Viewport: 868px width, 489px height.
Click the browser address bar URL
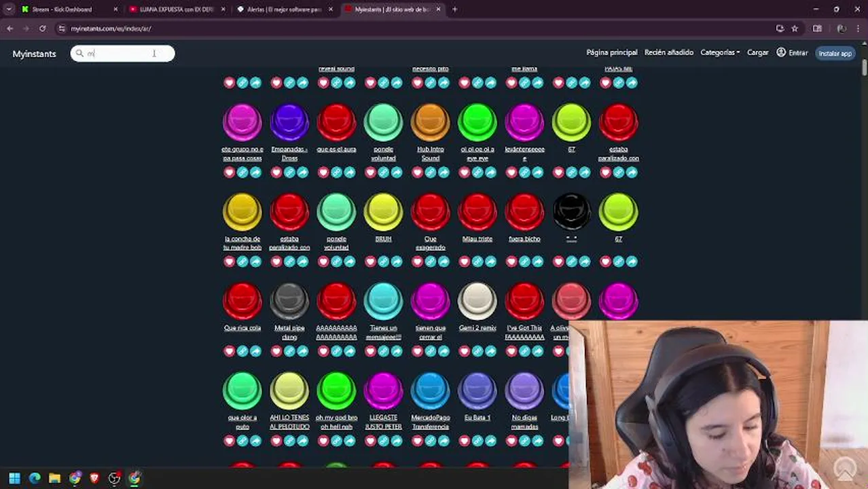click(111, 29)
